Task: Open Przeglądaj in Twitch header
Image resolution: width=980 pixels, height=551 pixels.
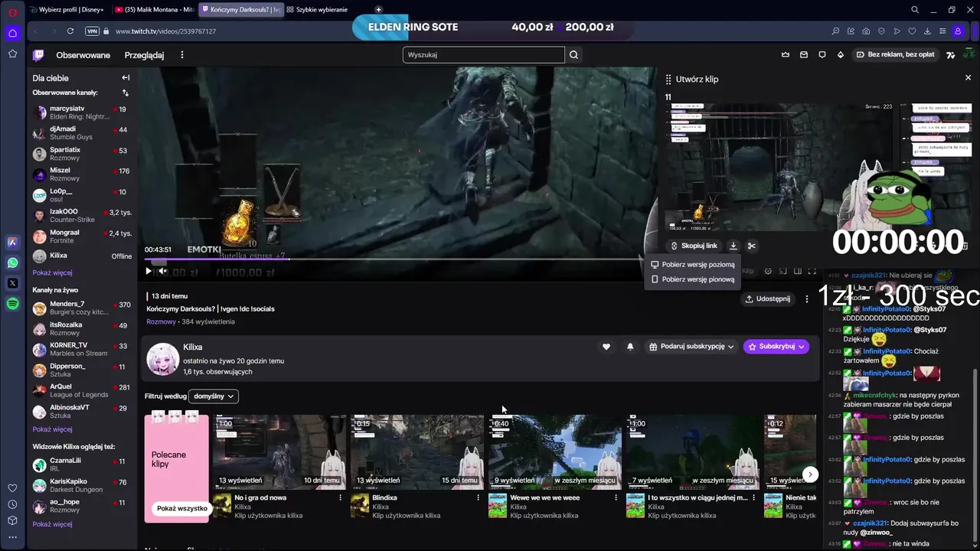Action: pyautogui.click(x=144, y=55)
